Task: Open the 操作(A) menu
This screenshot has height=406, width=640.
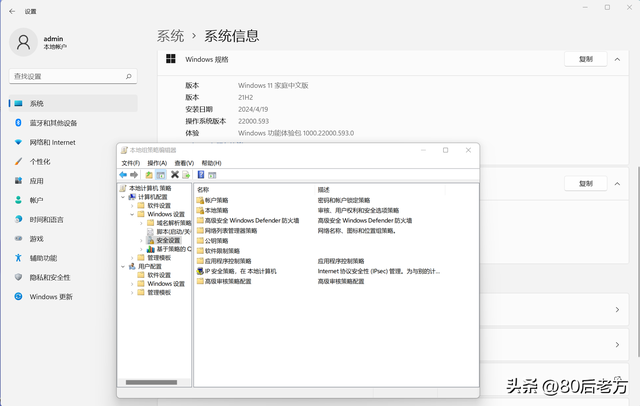Action: click(157, 163)
